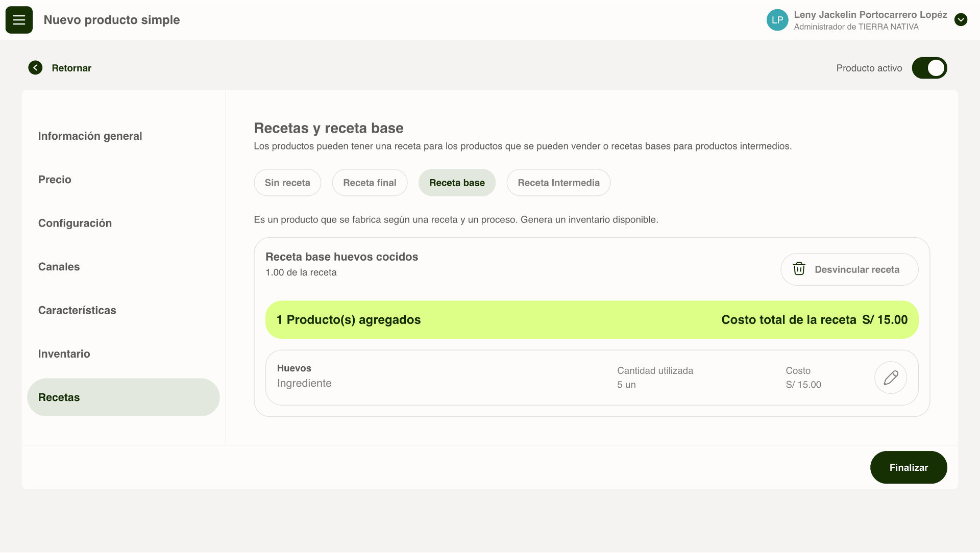Image resolution: width=980 pixels, height=553 pixels.
Task: Open the Características section
Action: (77, 310)
